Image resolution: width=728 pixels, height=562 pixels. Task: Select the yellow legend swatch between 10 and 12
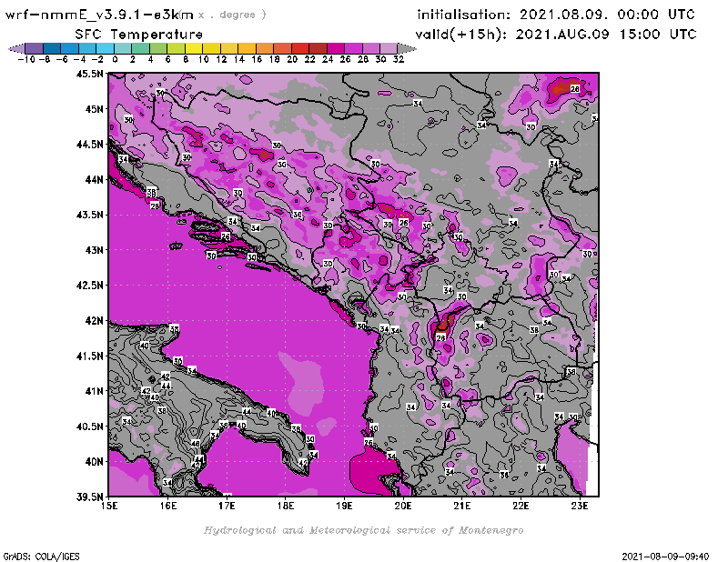pyautogui.click(x=212, y=47)
